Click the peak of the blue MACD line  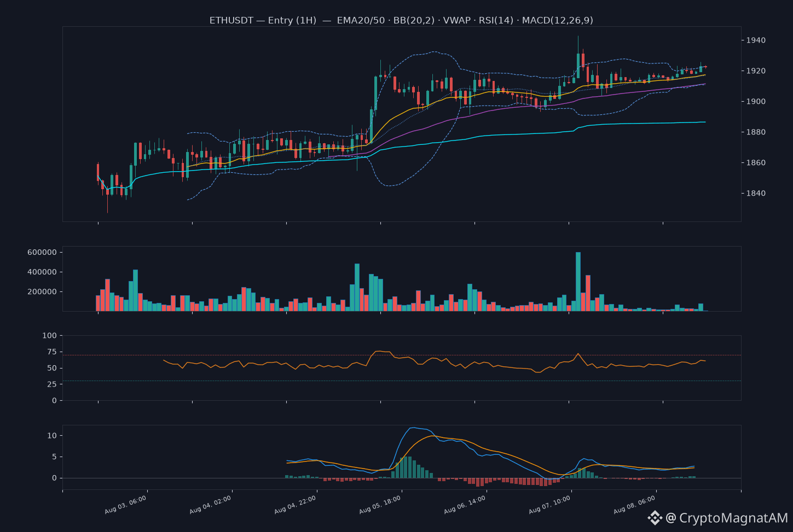414,428
